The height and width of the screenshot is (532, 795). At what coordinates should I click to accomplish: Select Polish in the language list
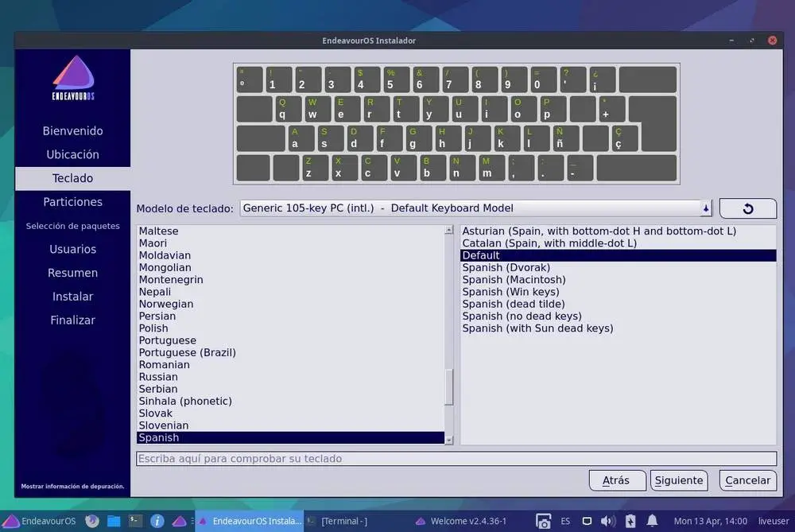point(290,328)
